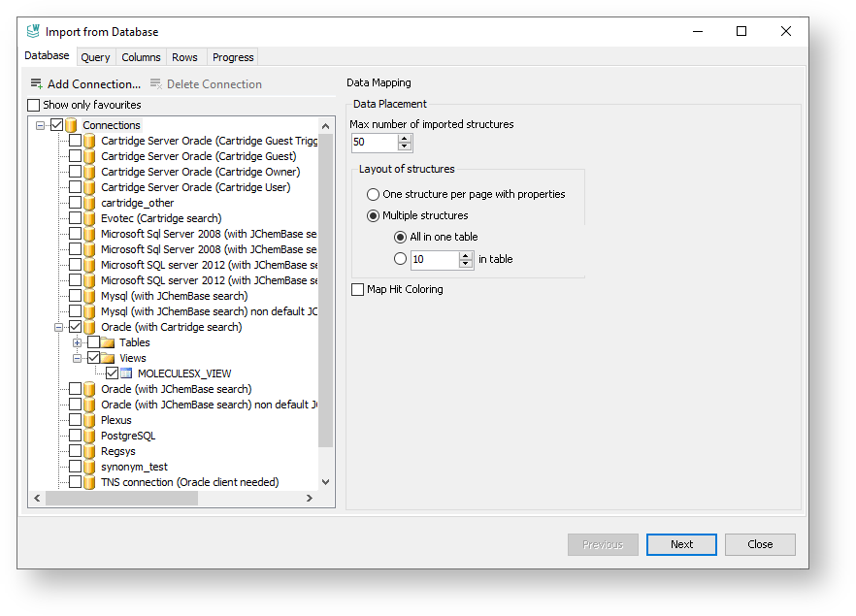Click the Tables folder icon
Screen dimensions: 856x616
click(108, 342)
